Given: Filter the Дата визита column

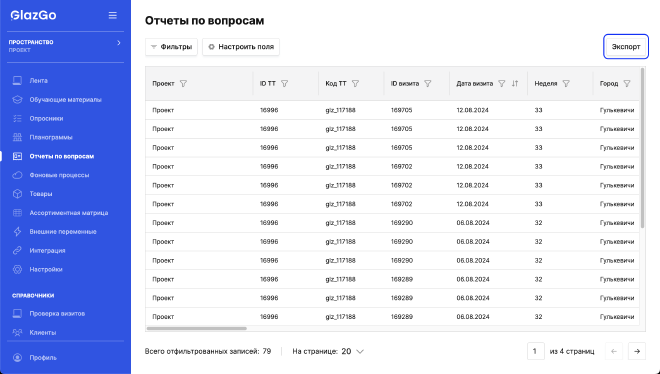Looking at the screenshot, I should [x=502, y=84].
